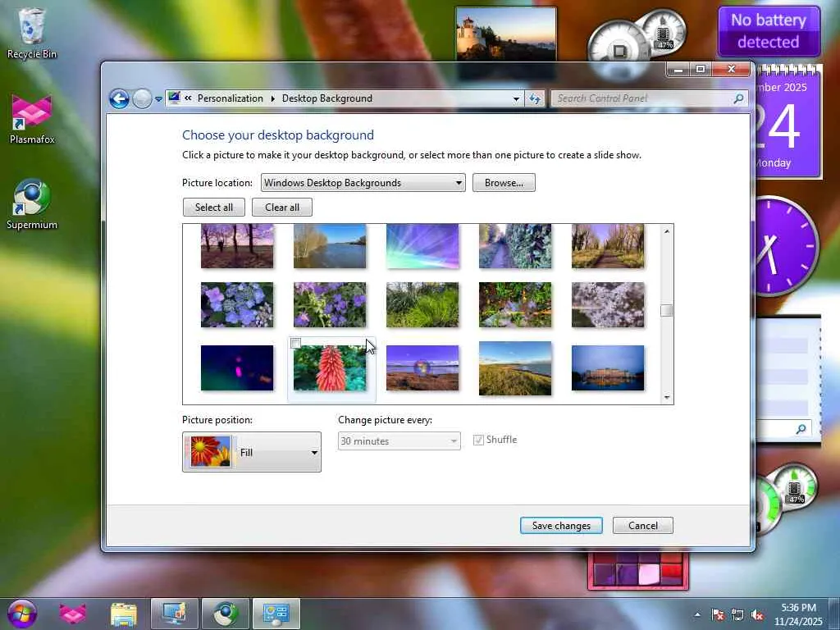Image resolution: width=840 pixels, height=630 pixels.
Task: Click the wallpaper list scrollbar thumb
Action: coord(666,311)
